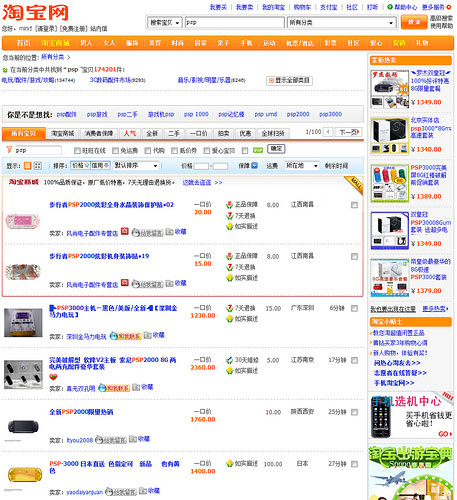Click the 旺旺 chat icon for 深圳金马力电玩
This screenshot has width=457, height=500.
coord(126,336)
